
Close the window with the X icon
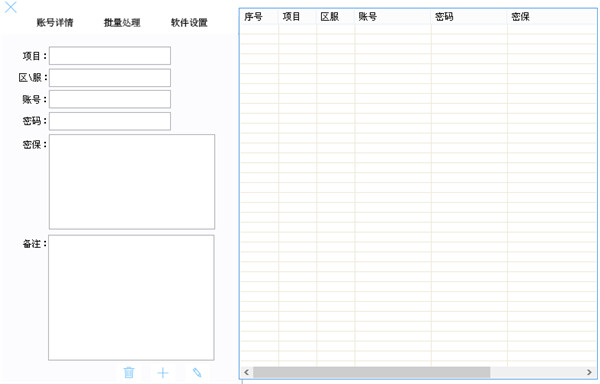(x=11, y=7)
